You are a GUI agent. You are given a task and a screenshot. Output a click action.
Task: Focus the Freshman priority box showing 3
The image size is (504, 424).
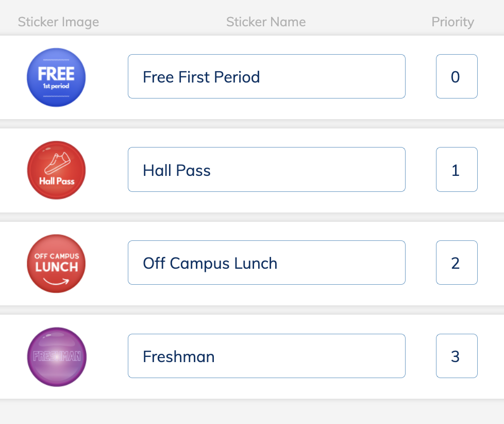click(457, 356)
